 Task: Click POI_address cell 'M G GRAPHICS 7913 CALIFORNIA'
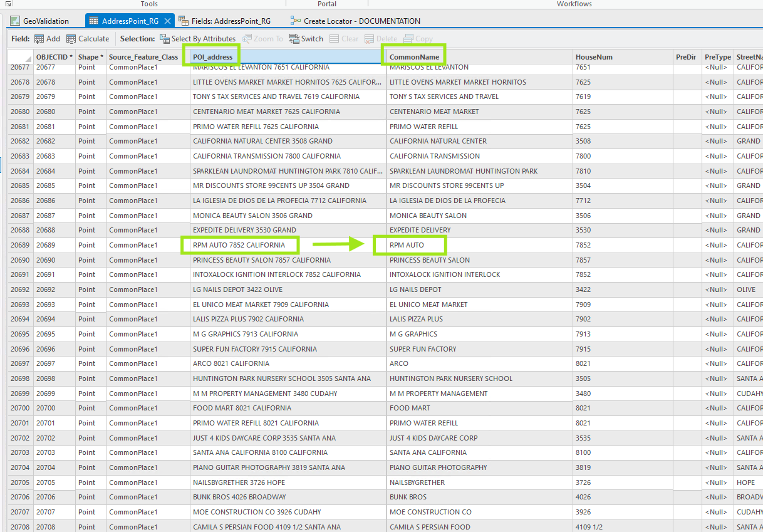pos(288,334)
